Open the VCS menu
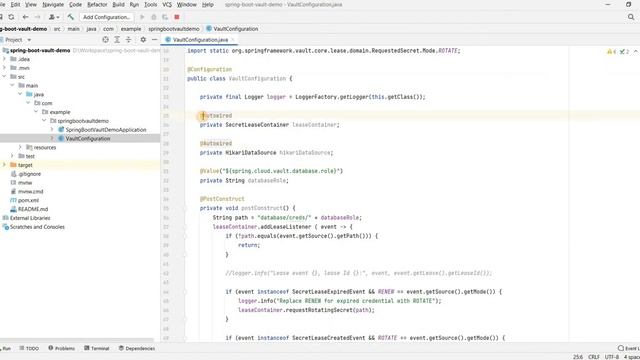Viewport: 640px width, 360px height. click(167, 4)
